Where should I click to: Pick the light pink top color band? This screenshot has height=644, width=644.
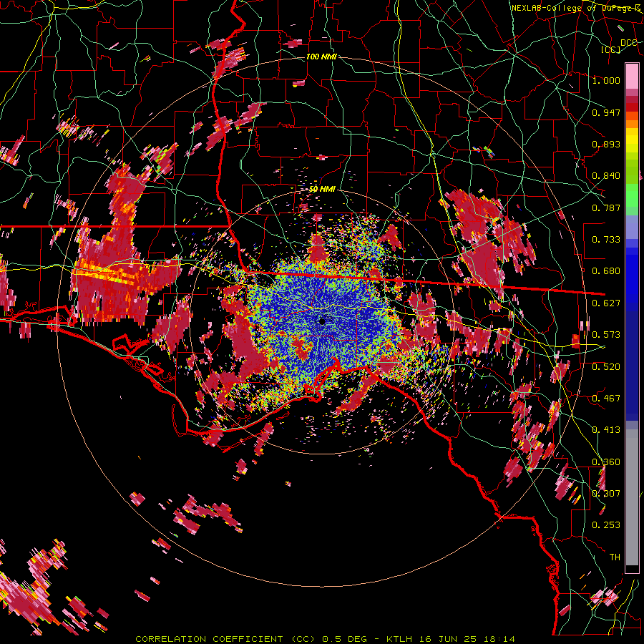(632, 77)
